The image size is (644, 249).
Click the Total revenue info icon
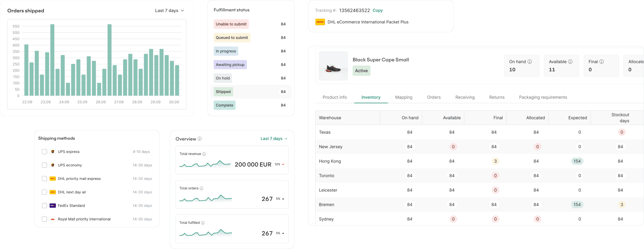pyautogui.click(x=204, y=154)
